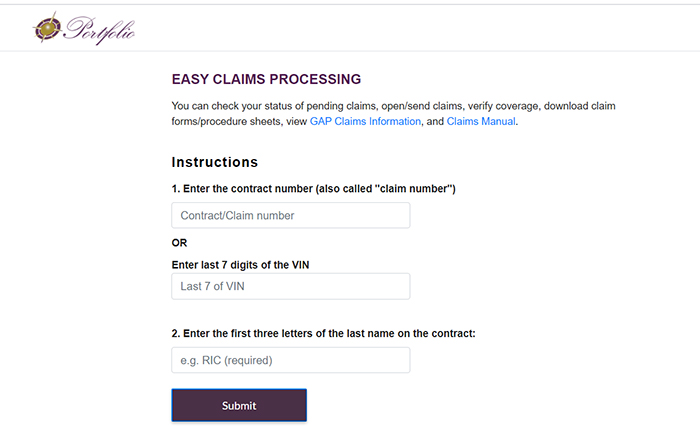The height and width of the screenshot is (441, 700).
Task: Open the Claims Manual link
Action: [481, 121]
